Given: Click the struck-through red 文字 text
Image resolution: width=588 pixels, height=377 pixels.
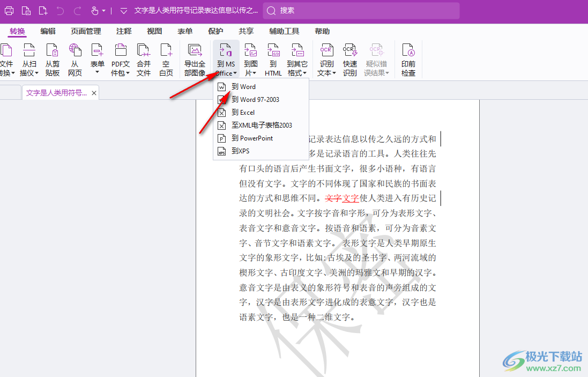Looking at the screenshot, I should click(x=333, y=198).
